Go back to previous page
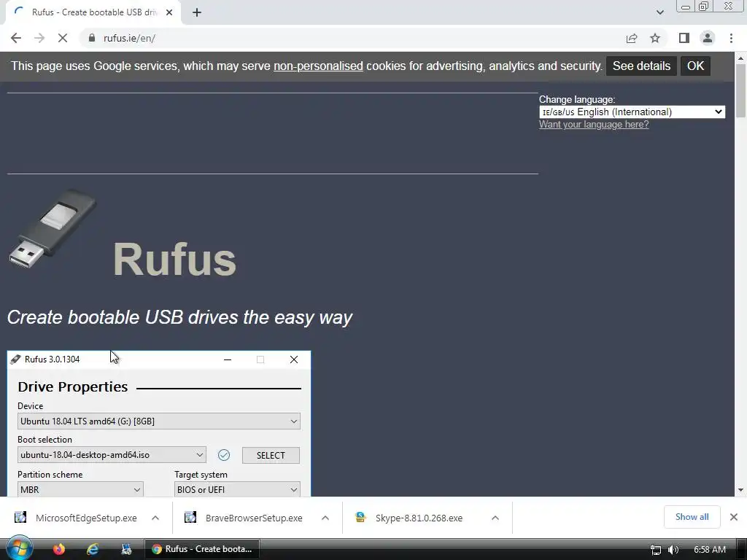Screen dimensions: 747x560 pos(16,38)
